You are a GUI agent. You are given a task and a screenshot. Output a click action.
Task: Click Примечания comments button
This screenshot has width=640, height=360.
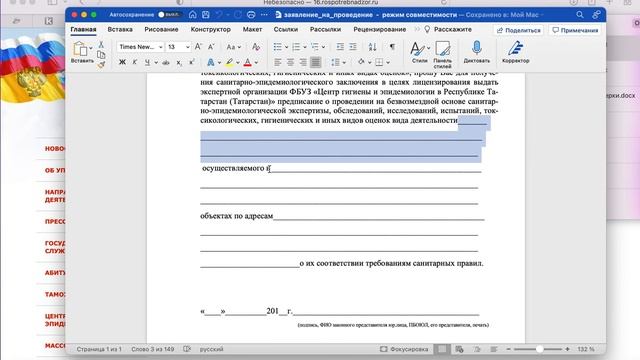575,30
